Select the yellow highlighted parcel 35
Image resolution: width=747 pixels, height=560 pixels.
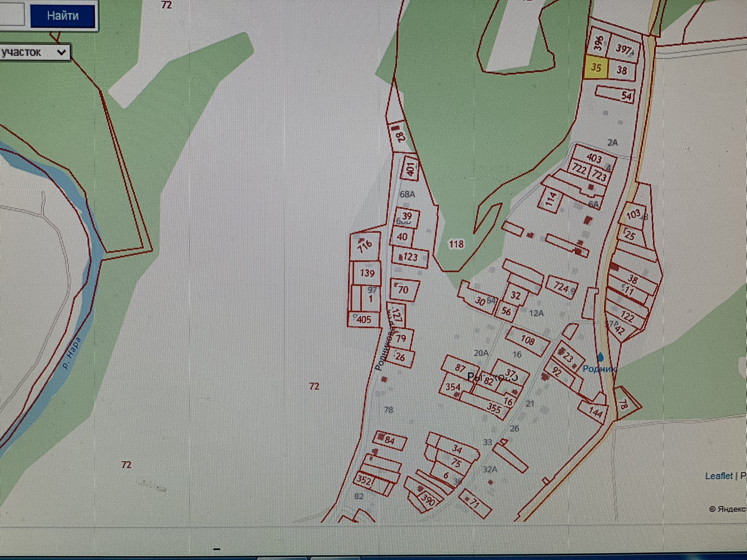(596, 67)
